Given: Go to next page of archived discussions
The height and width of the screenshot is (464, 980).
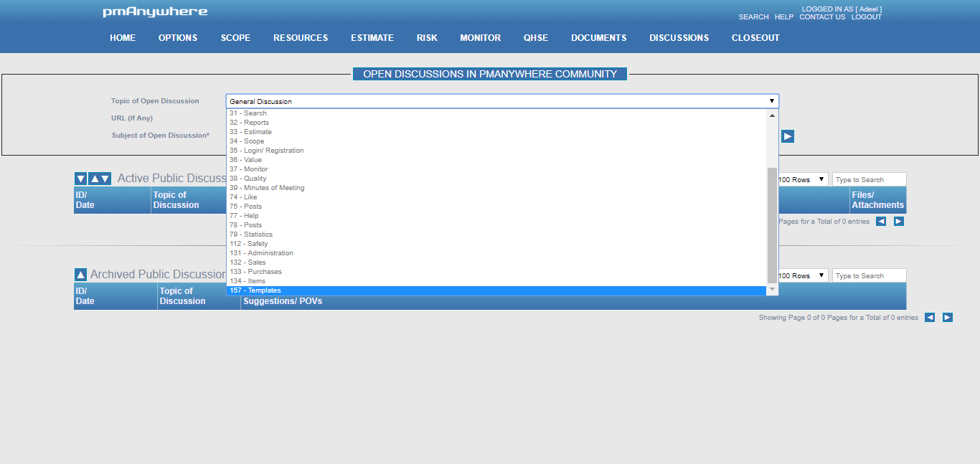Looking at the screenshot, I should coord(947,318).
